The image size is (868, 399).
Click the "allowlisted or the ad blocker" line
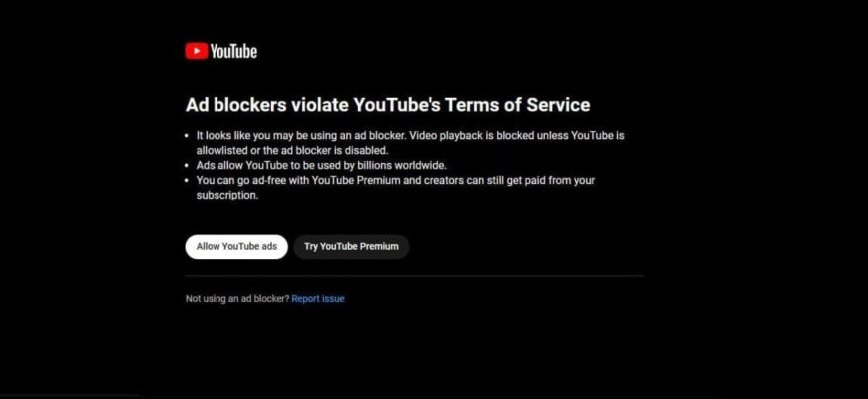click(288, 150)
